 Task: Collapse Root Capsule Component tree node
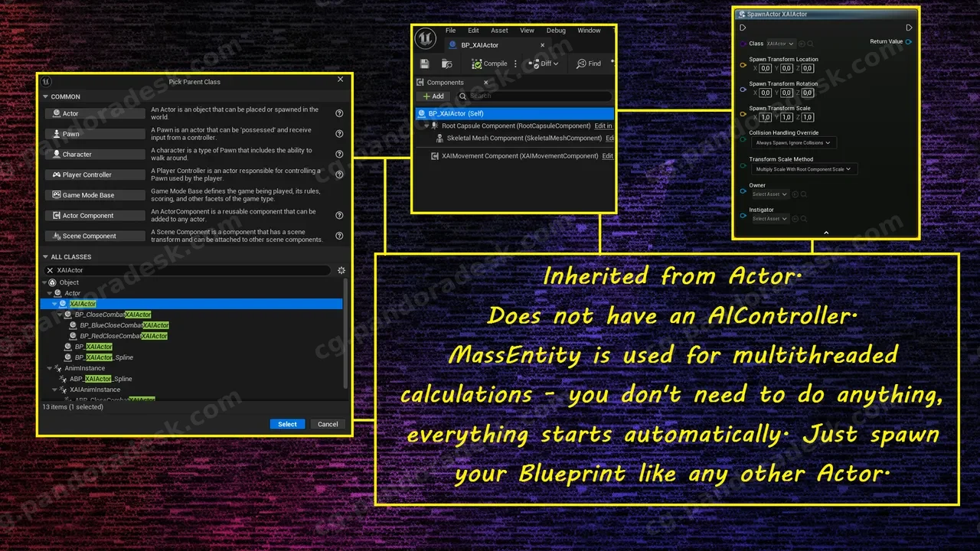427,126
